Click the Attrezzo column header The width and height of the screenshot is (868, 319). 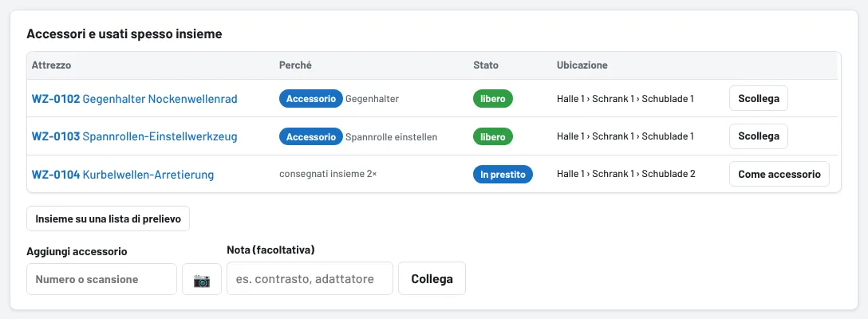pos(52,65)
